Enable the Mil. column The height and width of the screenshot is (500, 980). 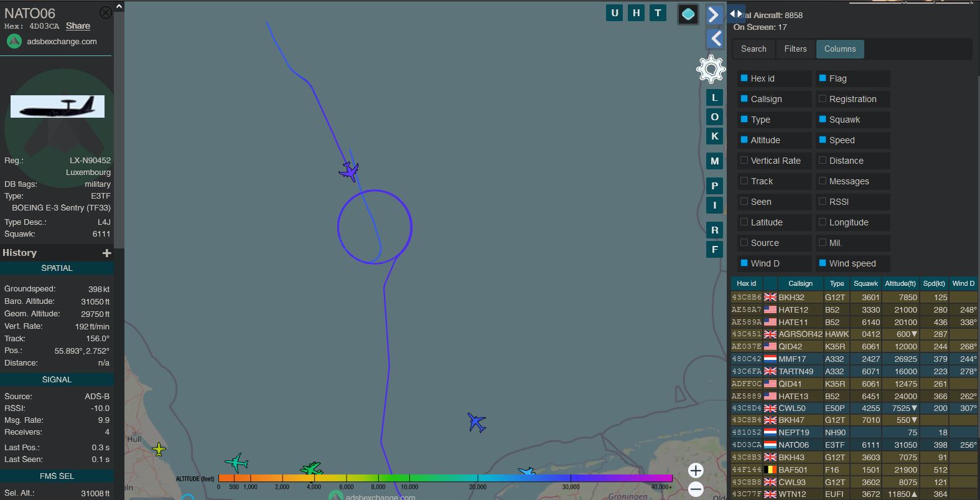click(822, 243)
